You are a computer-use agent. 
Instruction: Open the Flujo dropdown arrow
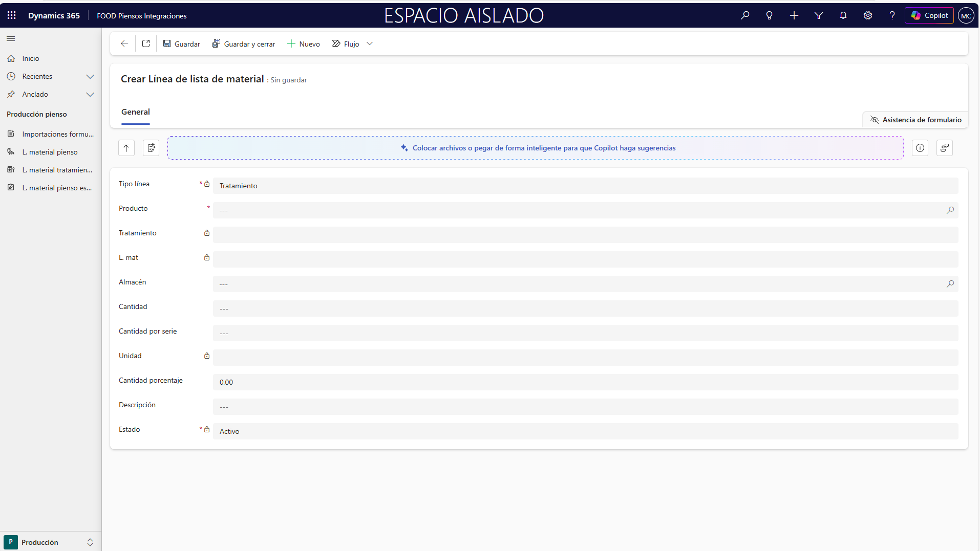370,44
